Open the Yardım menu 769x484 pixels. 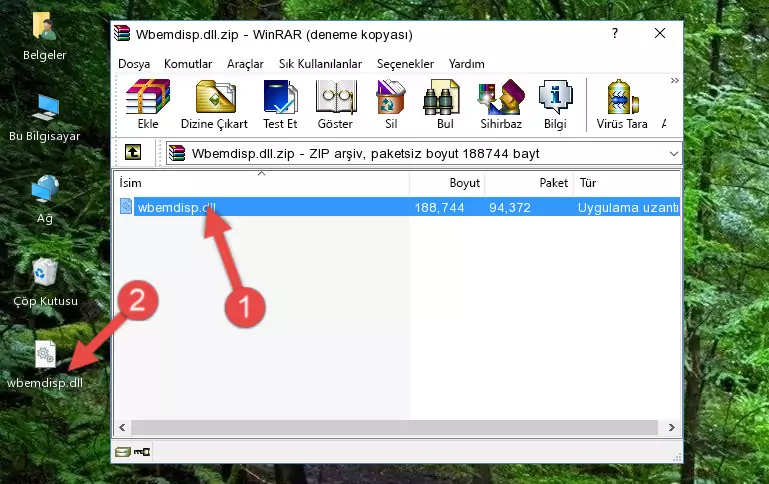point(466,64)
